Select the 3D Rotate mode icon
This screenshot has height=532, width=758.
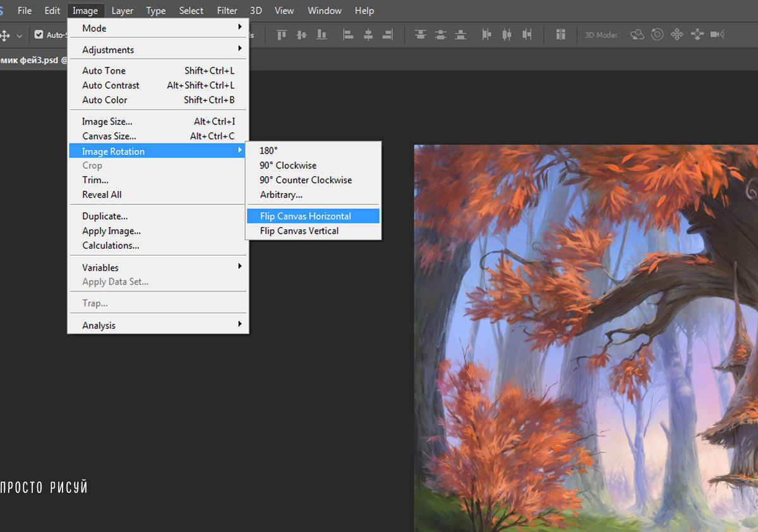coord(637,35)
